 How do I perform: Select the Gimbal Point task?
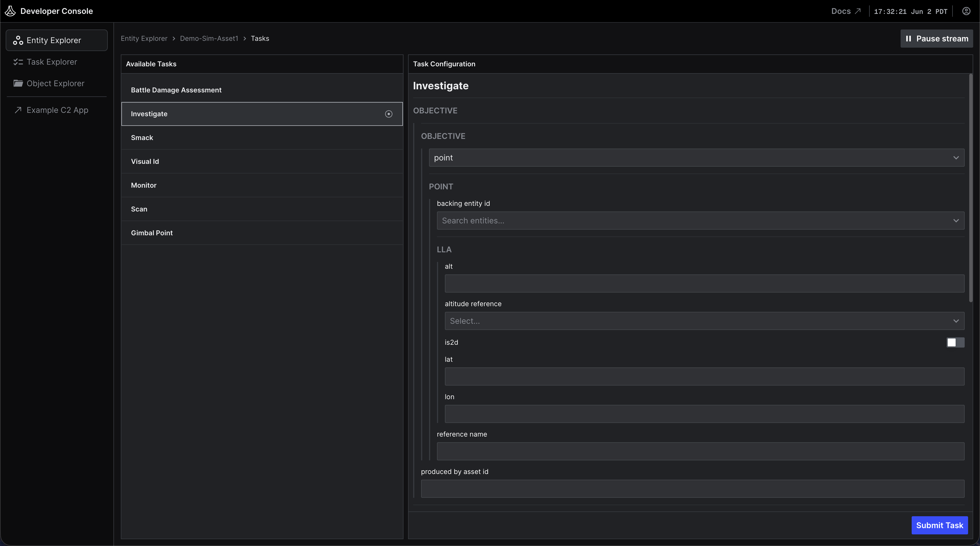262,233
